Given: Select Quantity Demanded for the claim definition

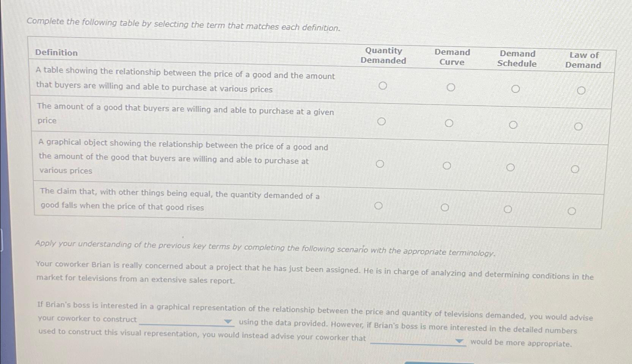Looking at the screenshot, I should point(378,206).
